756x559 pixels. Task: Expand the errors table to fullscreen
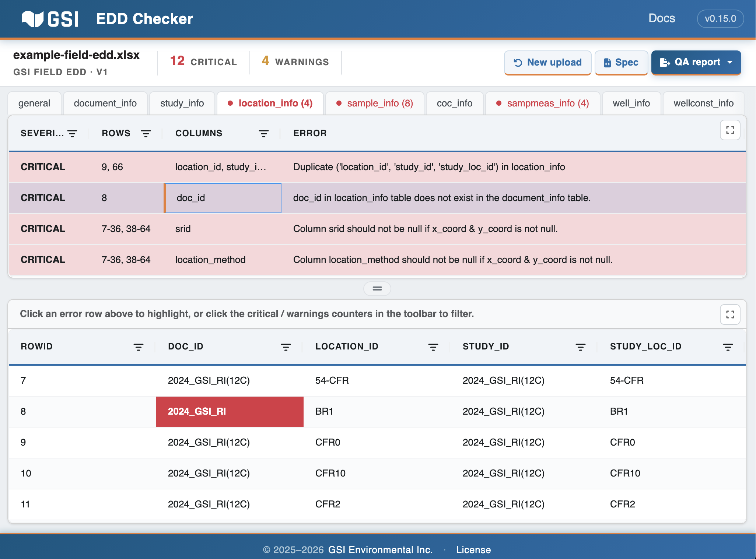point(730,130)
